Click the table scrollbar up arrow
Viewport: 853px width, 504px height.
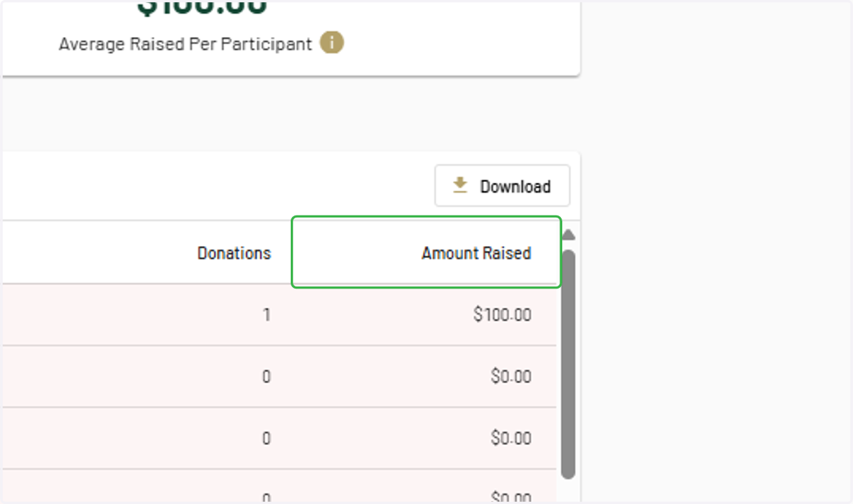click(569, 235)
